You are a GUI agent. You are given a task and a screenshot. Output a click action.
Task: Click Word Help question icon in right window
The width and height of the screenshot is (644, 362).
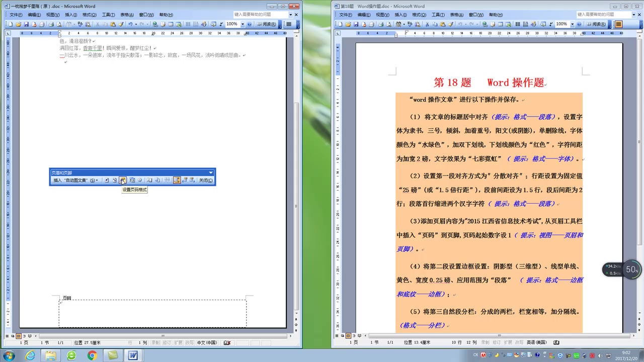[579, 24]
